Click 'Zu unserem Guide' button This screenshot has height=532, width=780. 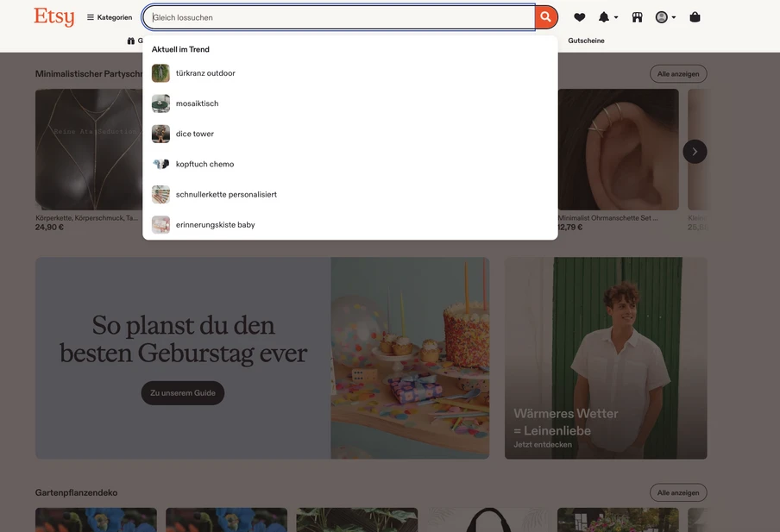[x=182, y=392]
